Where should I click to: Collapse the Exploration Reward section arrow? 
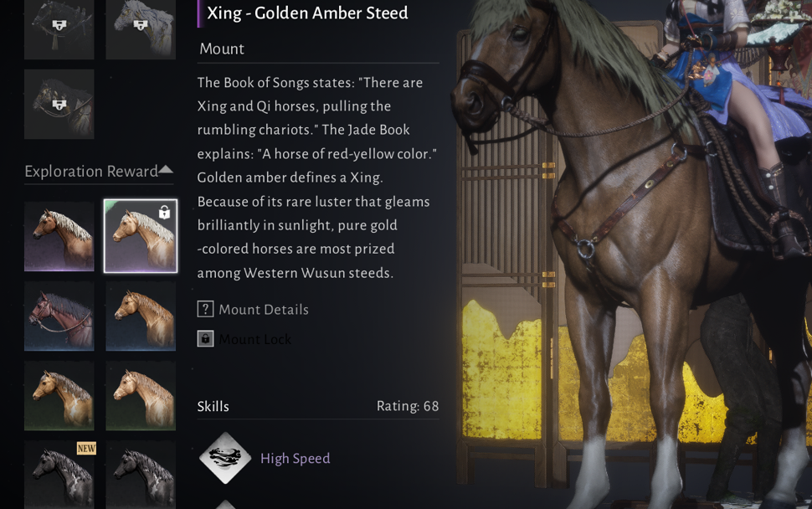click(x=166, y=169)
